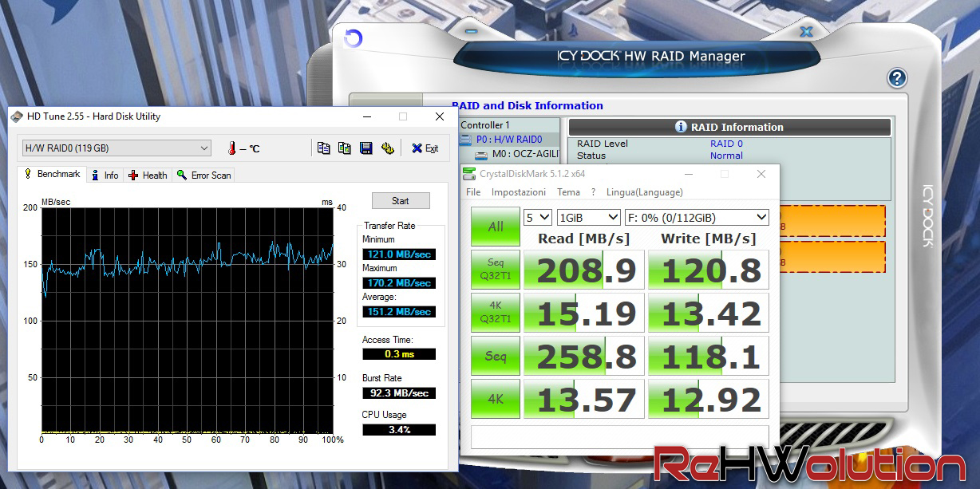Click the thermometer temperature indicator in HD Tune
Viewport: 980px width, 489px height.
(231, 148)
